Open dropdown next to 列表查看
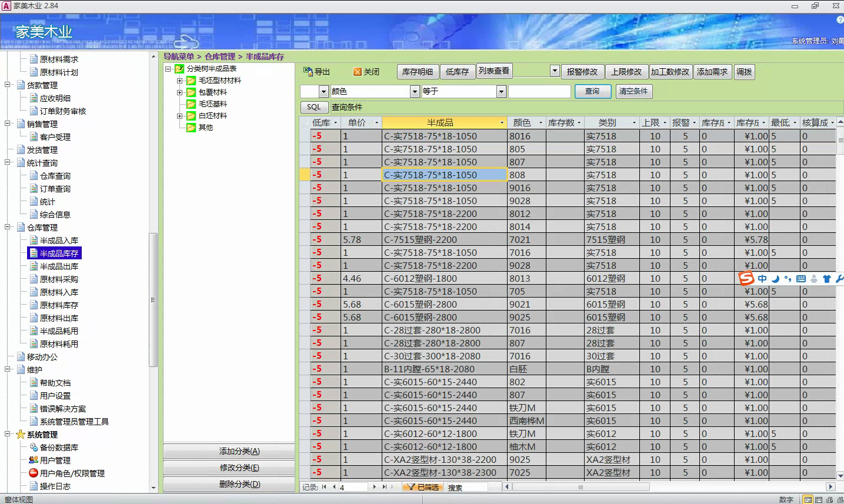Image resolution: width=844 pixels, height=504 pixels. 555,71
